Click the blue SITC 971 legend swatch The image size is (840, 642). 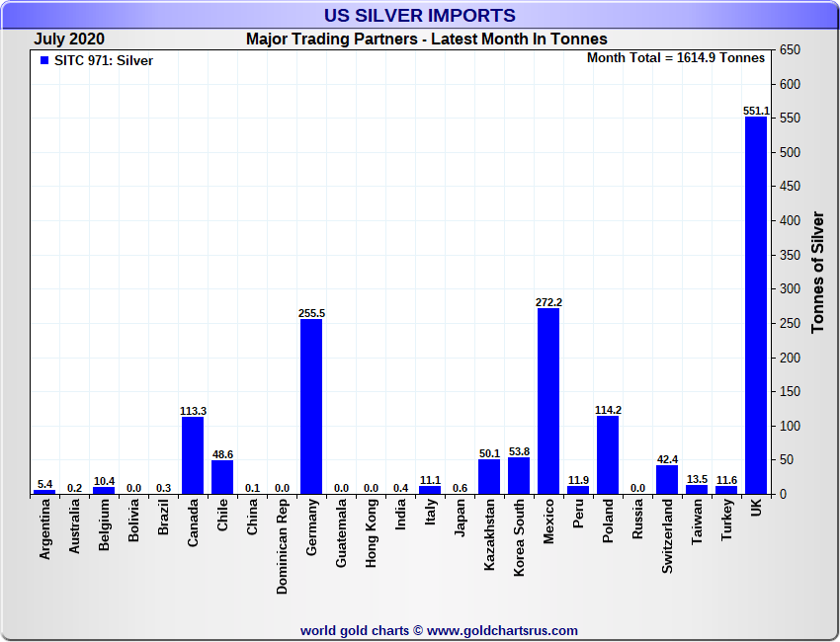(43, 61)
